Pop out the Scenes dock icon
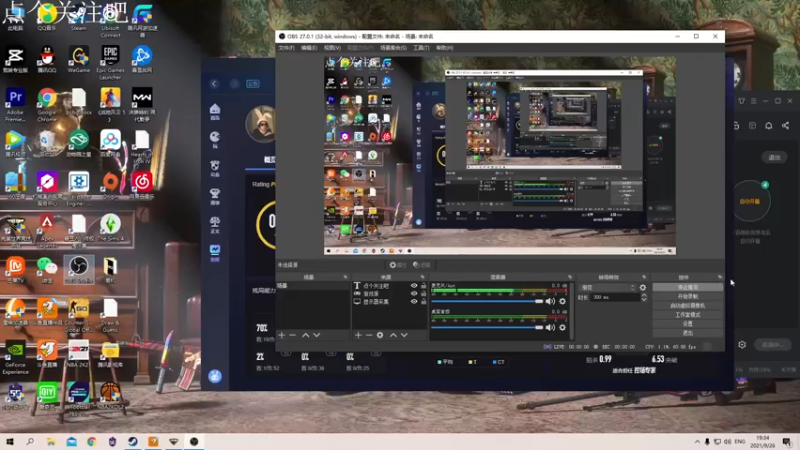The image size is (800, 450). (345, 277)
